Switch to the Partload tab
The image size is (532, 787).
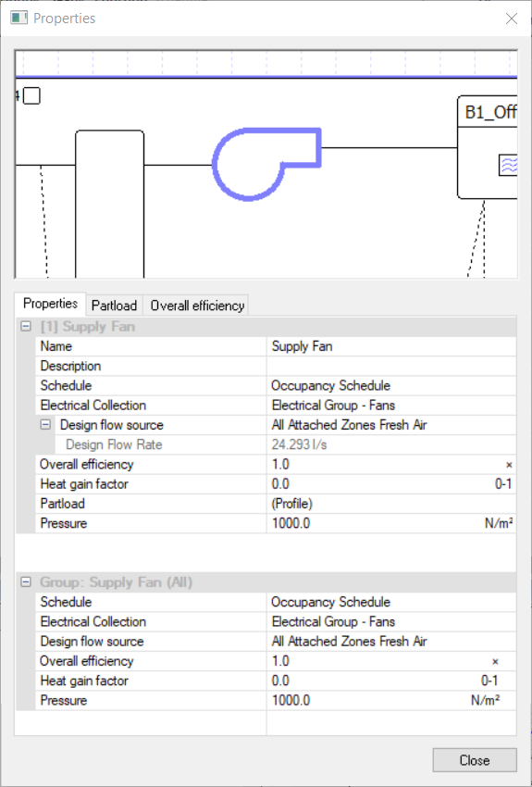pyautogui.click(x=115, y=306)
